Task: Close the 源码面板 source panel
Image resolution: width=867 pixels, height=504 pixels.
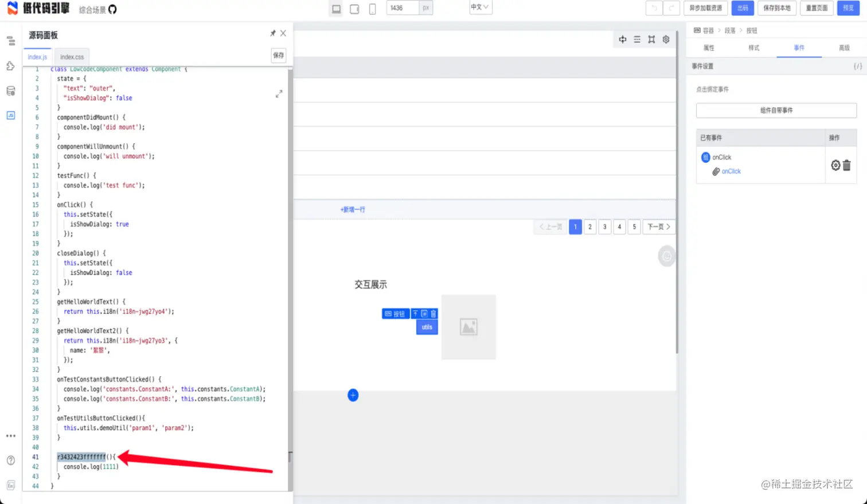Action: coord(283,33)
